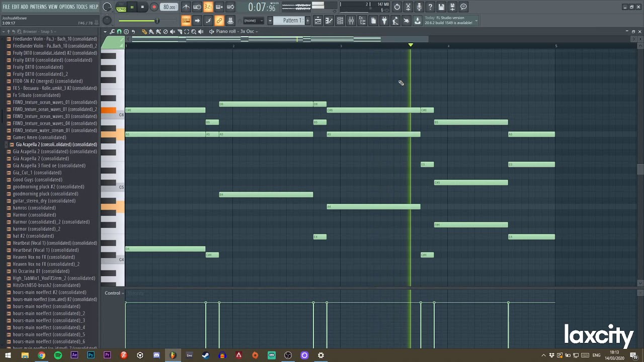Screen dimensions: 644x362
Task: Toggle Typing keyboard to piano
Action: pyautogui.click(x=186, y=21)
